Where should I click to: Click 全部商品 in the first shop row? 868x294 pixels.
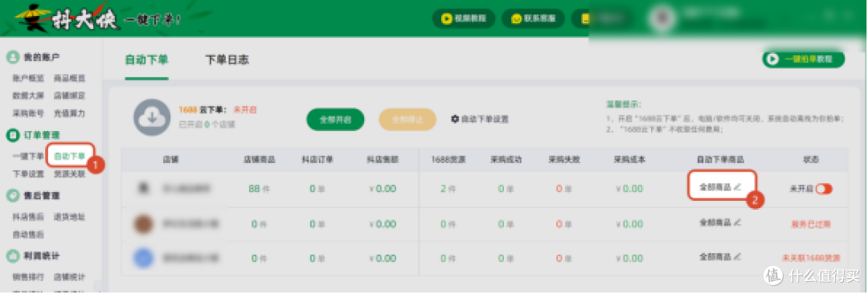coord(715,188)
